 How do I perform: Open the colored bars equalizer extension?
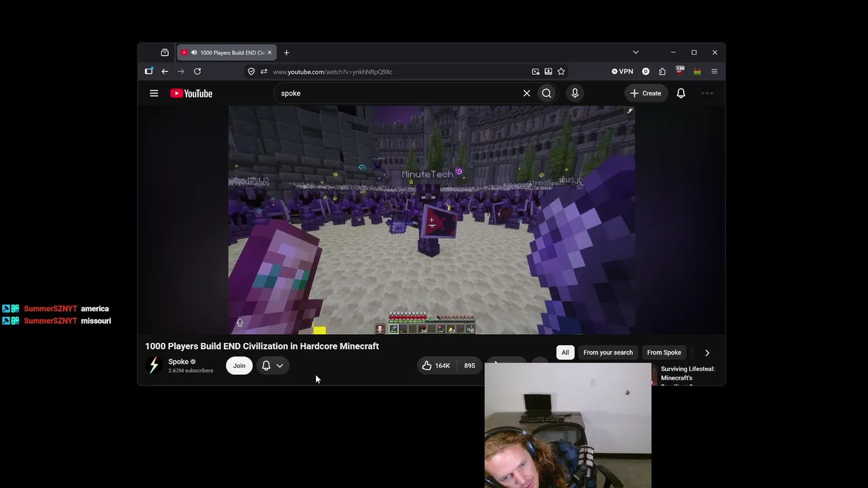(697, 71)
